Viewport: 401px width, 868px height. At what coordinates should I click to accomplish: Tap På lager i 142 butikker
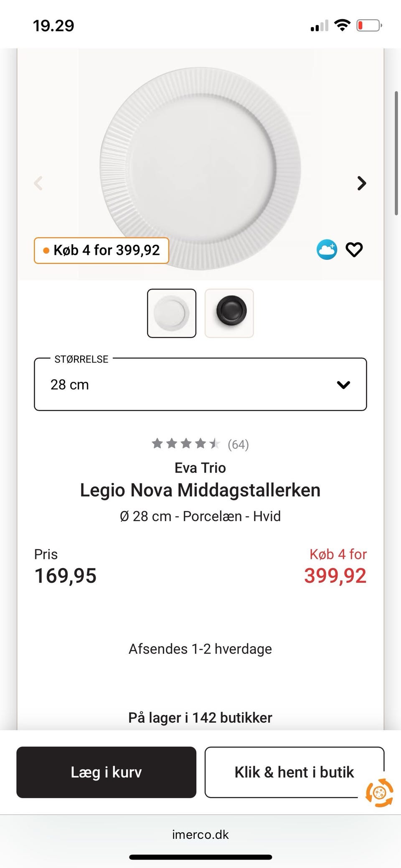tap(200, 718)
